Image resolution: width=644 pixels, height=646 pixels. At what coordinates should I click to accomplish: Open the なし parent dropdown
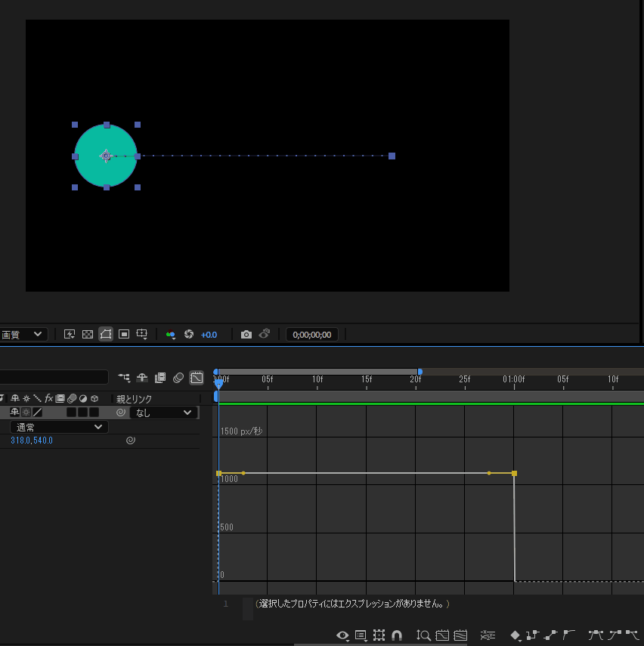click(164, 413)
